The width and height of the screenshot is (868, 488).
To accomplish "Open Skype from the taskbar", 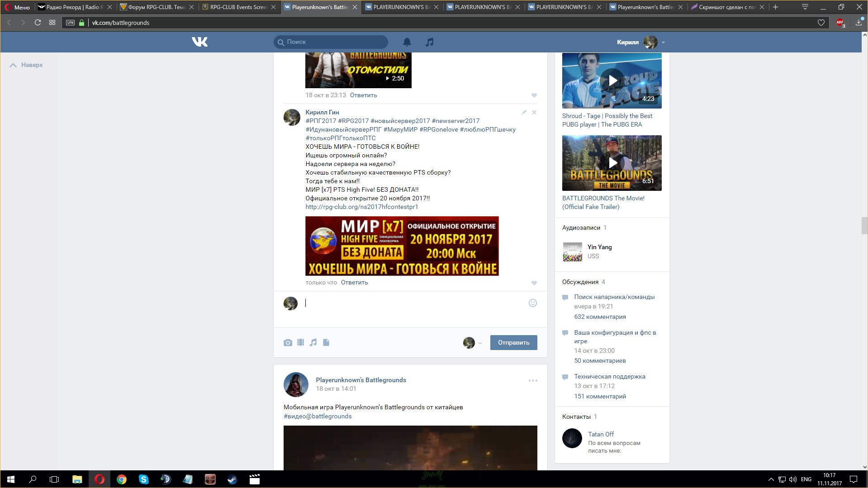I will (x=144, y=479).
